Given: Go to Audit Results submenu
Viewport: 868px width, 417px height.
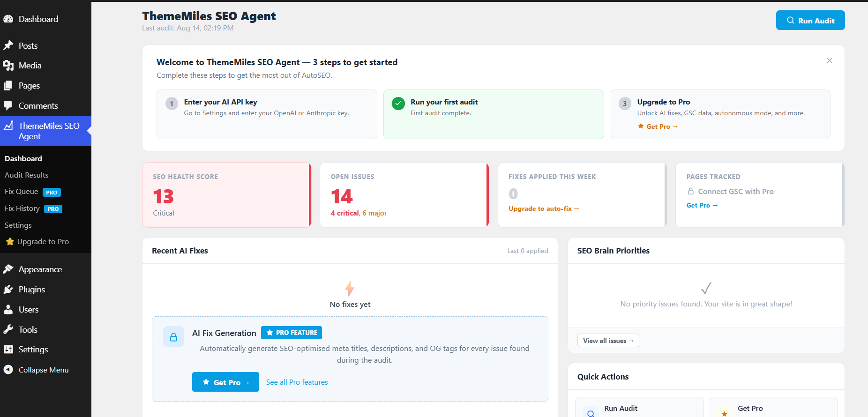Looking at the screenshot, I should (27, 175).
